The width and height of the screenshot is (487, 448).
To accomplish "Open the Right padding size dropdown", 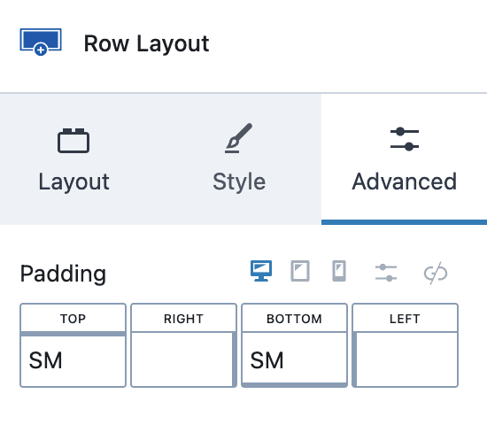I will coord(183,360).
